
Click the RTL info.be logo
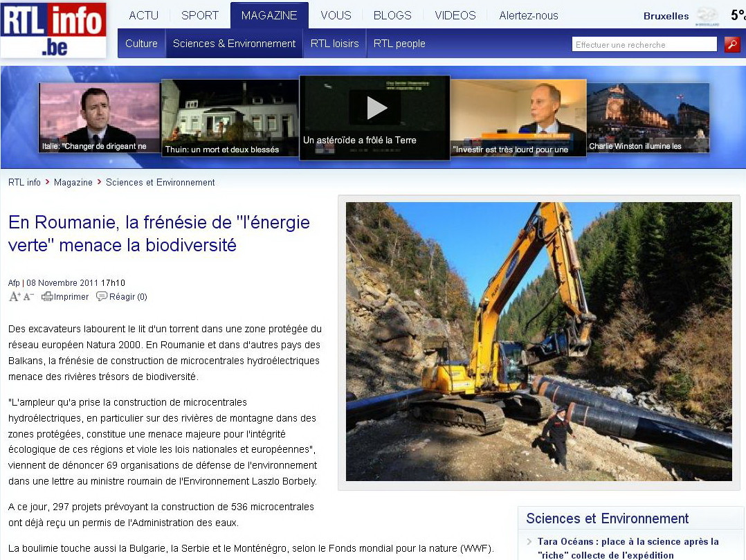(53, 30)
